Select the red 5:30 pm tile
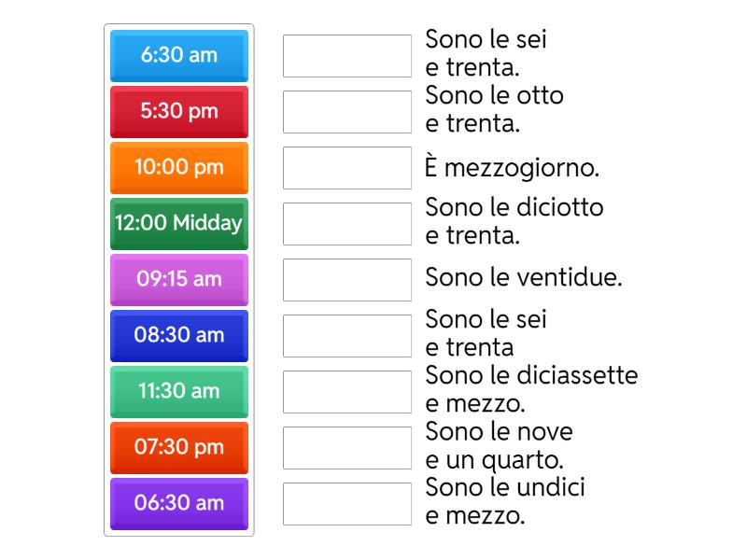 point(178,112)
